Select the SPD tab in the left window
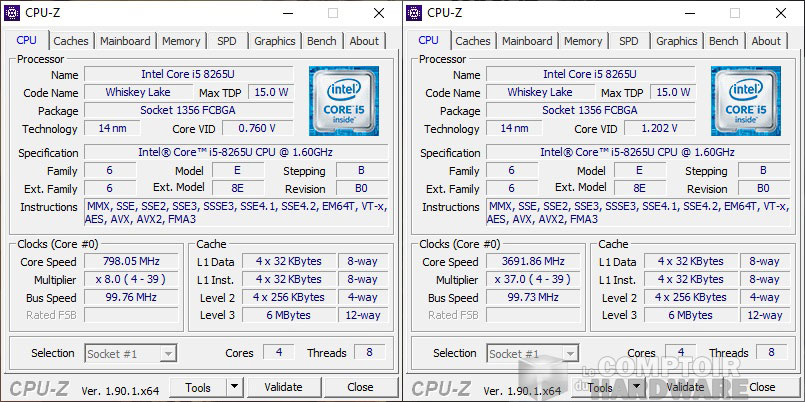The image size is (805, 402). tap(226, 41)
